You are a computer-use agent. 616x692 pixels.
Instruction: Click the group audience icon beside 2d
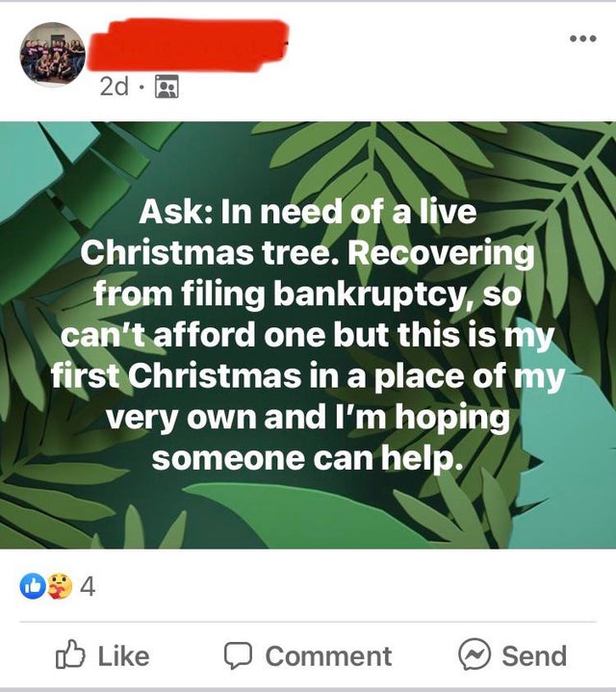167,86
